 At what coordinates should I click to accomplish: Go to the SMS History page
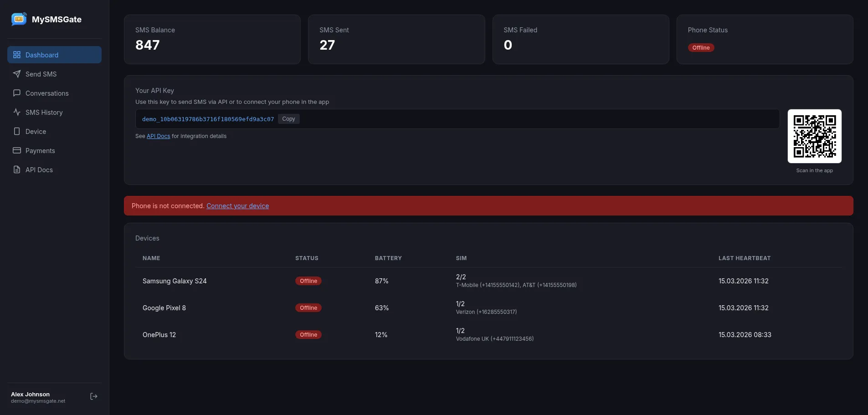pyautogui.click(x=44, y=113)
